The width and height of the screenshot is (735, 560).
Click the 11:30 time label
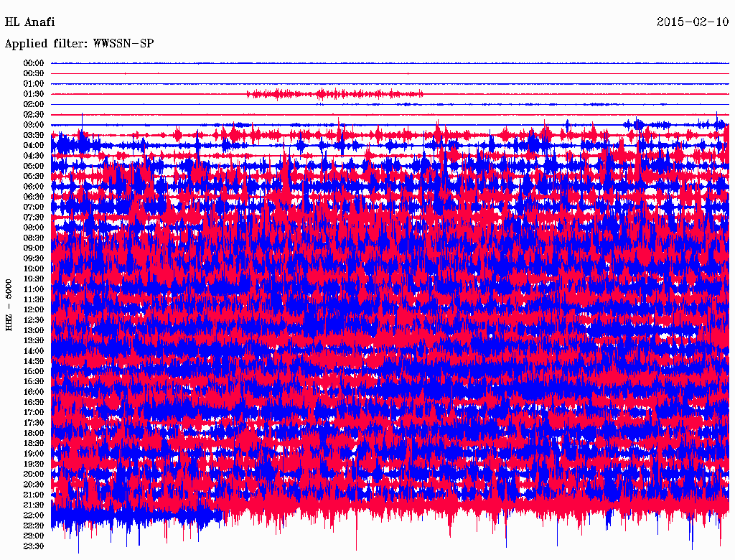pyautogui.click(x=33, y=299)
